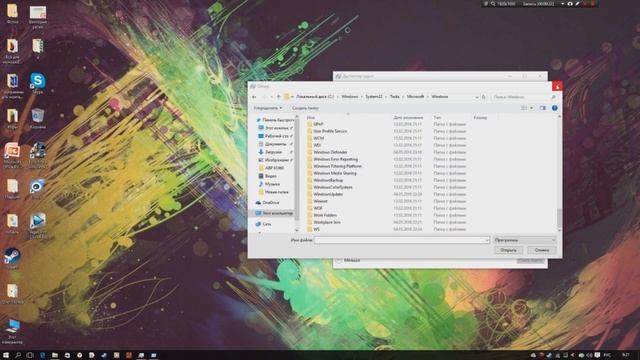The width and height of the screenshot is (640, 360).
Task: Open the file type filter 'Программы' dropdown
Action: click(524, 240)
